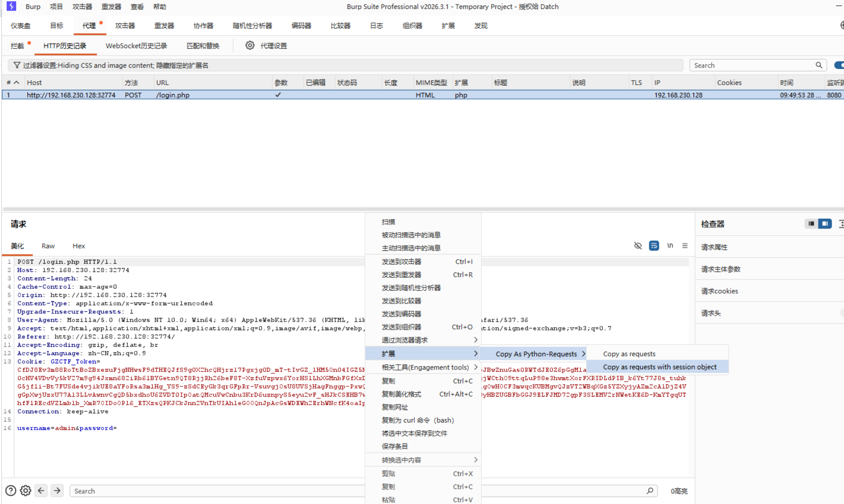Select Copy as requests with session object
844x504 pixels.
point(657,367)
